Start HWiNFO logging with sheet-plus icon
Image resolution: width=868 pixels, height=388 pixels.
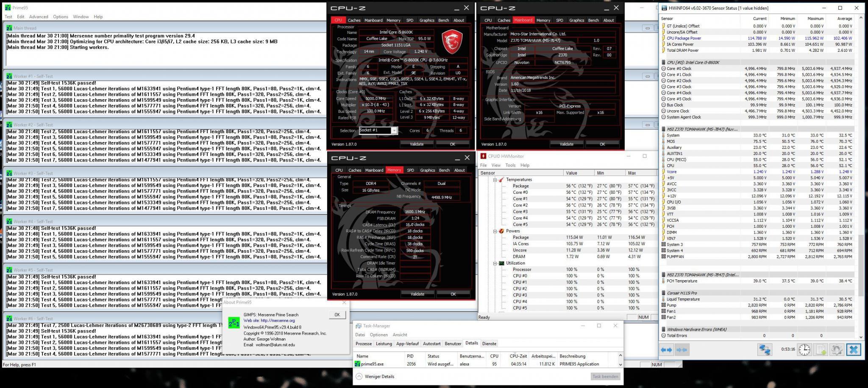pos(820,350)
